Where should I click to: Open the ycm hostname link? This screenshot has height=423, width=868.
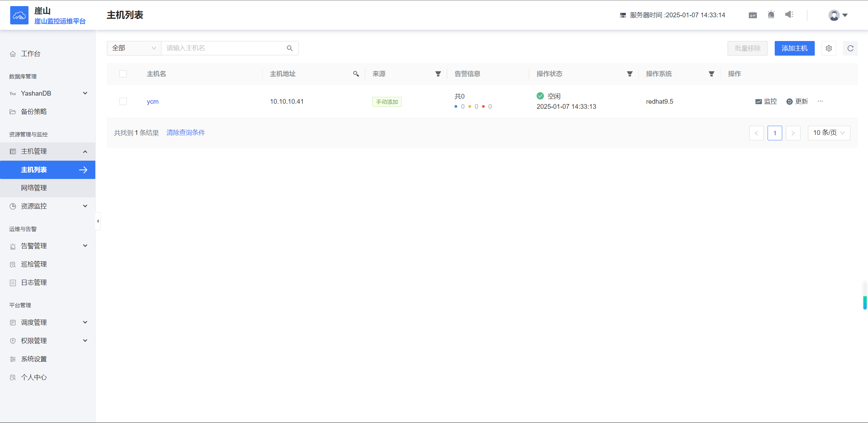153,101
